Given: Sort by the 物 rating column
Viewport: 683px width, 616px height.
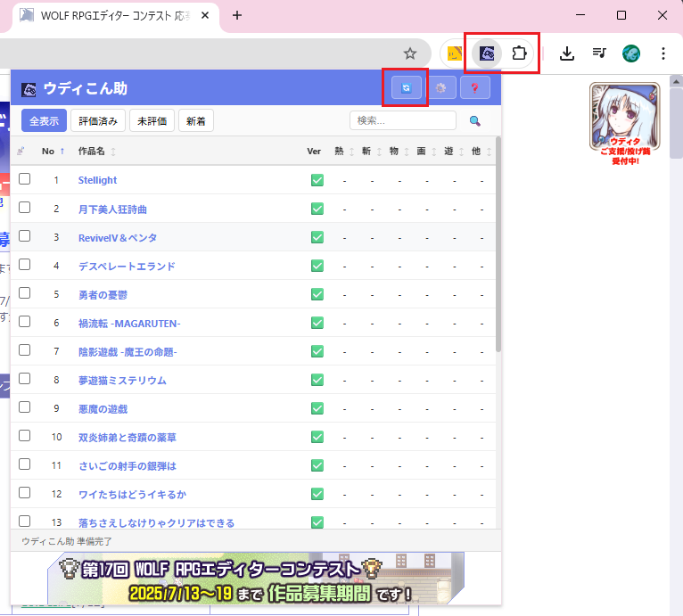Looking at the screenshot, I should tap(399, 152).
